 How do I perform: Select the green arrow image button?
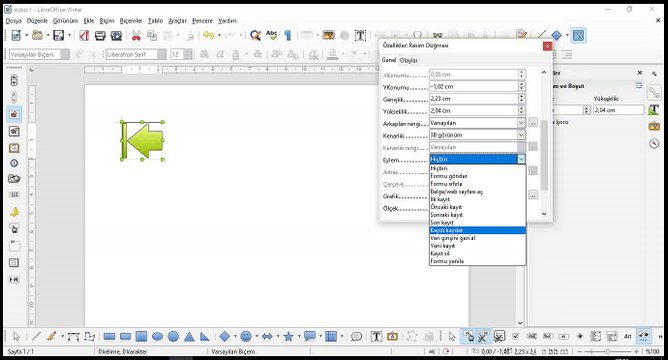(142, 140)
